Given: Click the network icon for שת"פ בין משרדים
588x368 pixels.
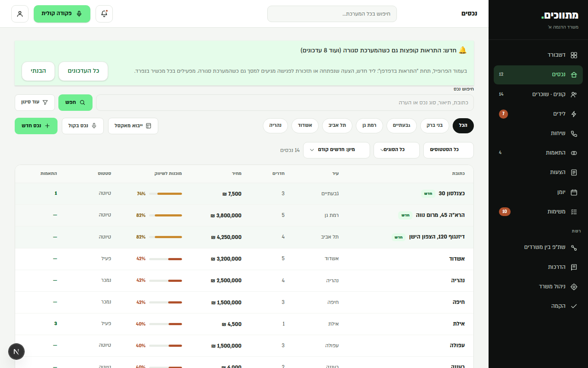Looking at the screenshot, I should pyautogui.click(x=574, y=248).
